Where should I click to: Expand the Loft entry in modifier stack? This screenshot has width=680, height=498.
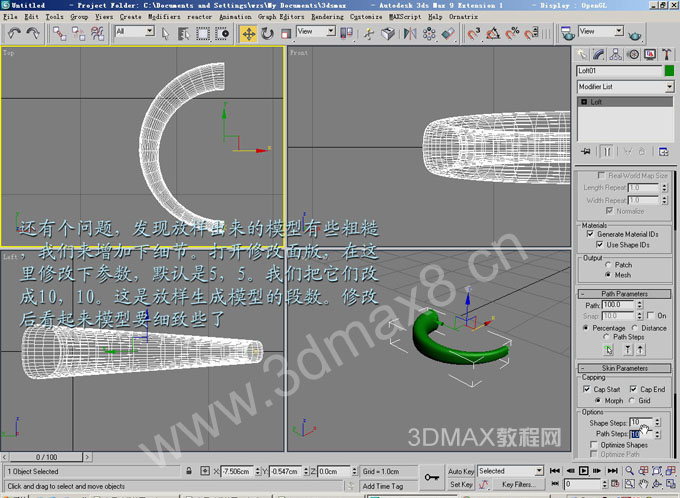point(584,102)
